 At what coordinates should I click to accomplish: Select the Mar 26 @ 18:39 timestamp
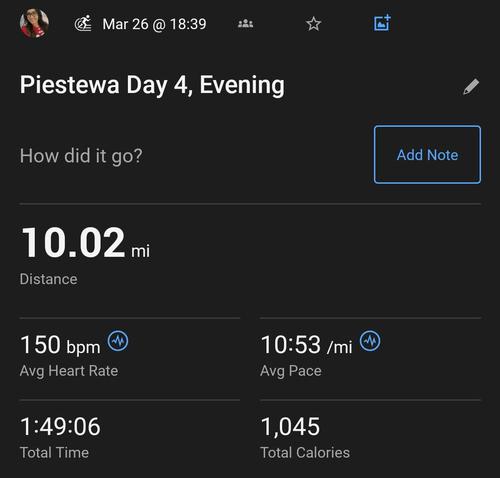154,24
